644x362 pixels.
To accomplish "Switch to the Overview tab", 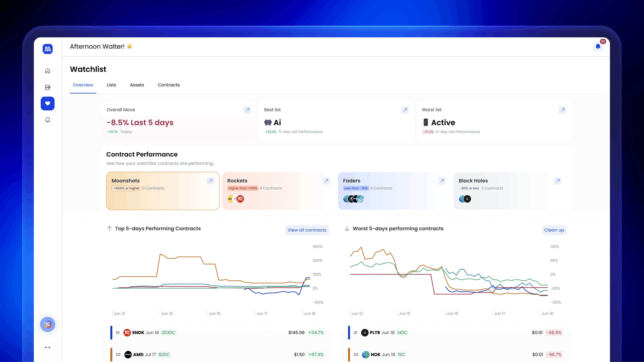I will [83, 85].
